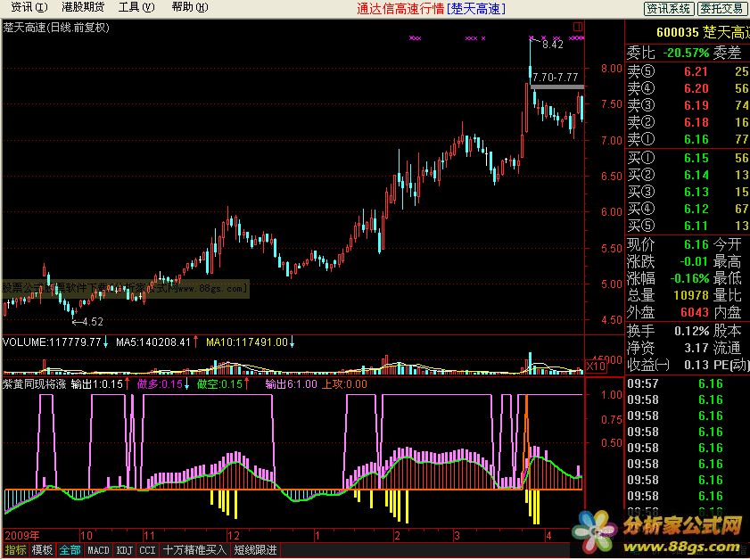Select the 全部 tab
Image resolution: width=750 pixels, height=560 pixels.
(x=70, y=550)
